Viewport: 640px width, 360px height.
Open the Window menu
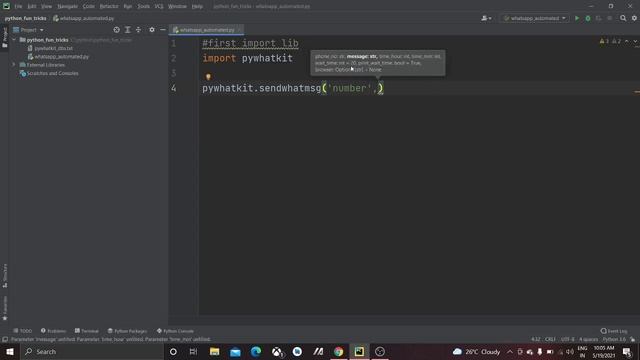(x=177, y=6)
